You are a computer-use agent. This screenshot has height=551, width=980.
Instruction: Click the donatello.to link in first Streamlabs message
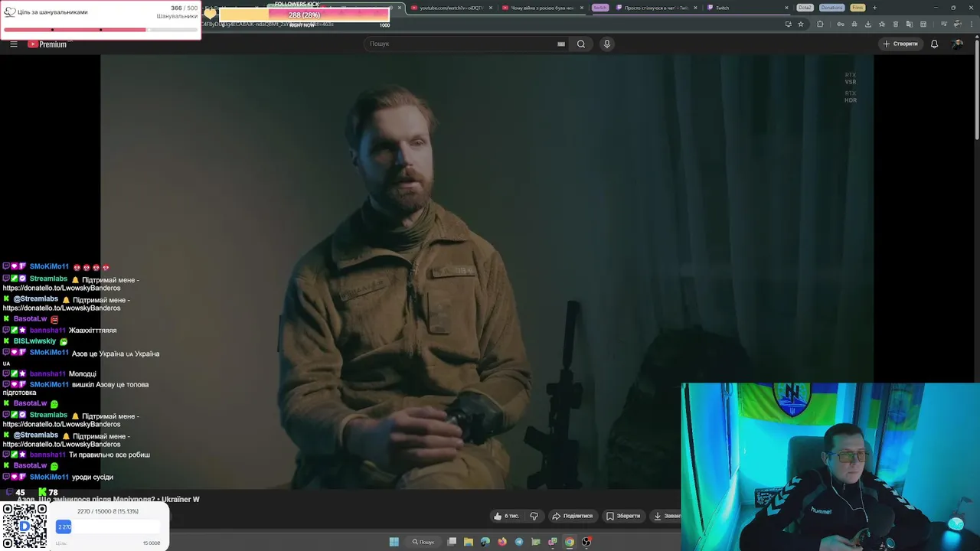(61, 289)
